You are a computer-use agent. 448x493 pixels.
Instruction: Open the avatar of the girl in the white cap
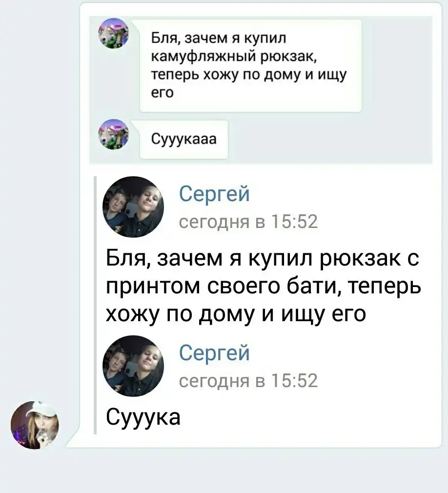coord(35,425)
